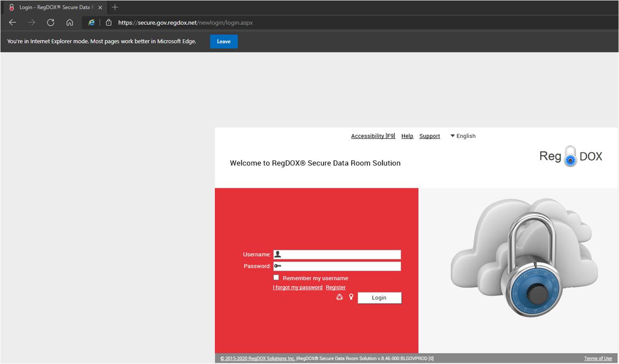
Task: Click the RegDOX logo
Action: pyautogui.click(x=571, y=156)
